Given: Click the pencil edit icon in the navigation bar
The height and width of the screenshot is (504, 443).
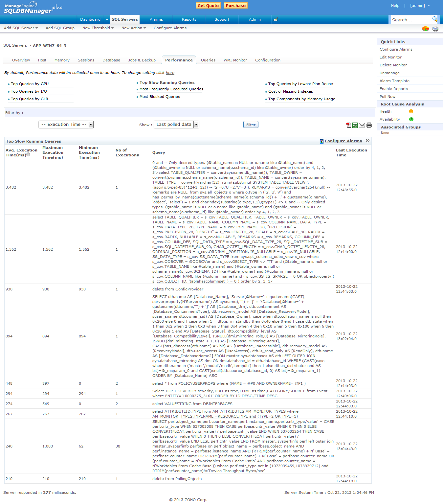Looking at the screenshot, I should click(x=276, y=20).
